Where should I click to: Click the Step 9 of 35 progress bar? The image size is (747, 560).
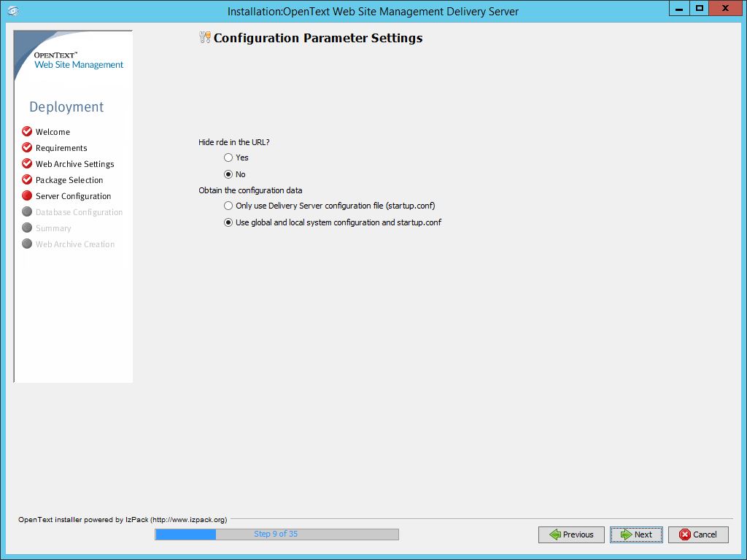(x=276, y=534)
